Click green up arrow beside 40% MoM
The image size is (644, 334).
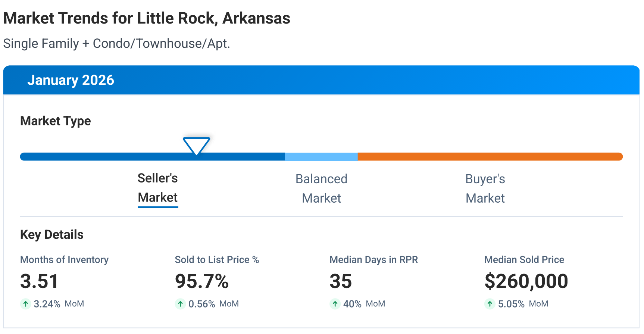(335, 304)
